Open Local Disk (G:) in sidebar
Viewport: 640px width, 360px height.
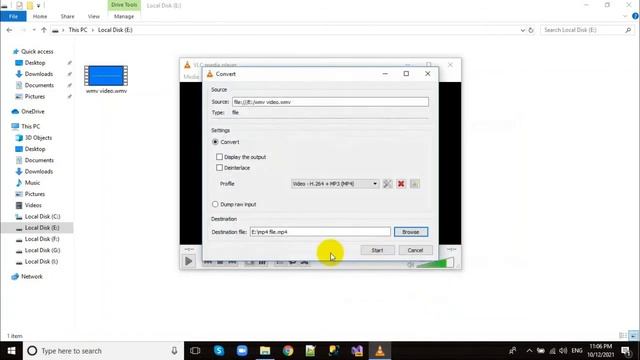[42, 250]
